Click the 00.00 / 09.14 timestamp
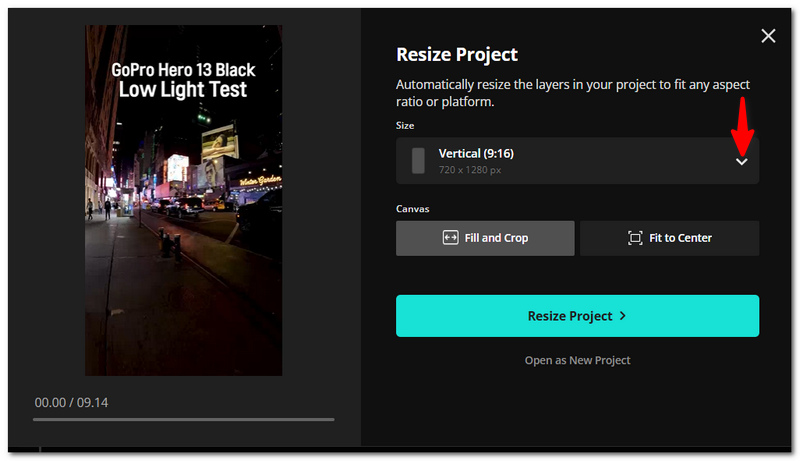 71,402
